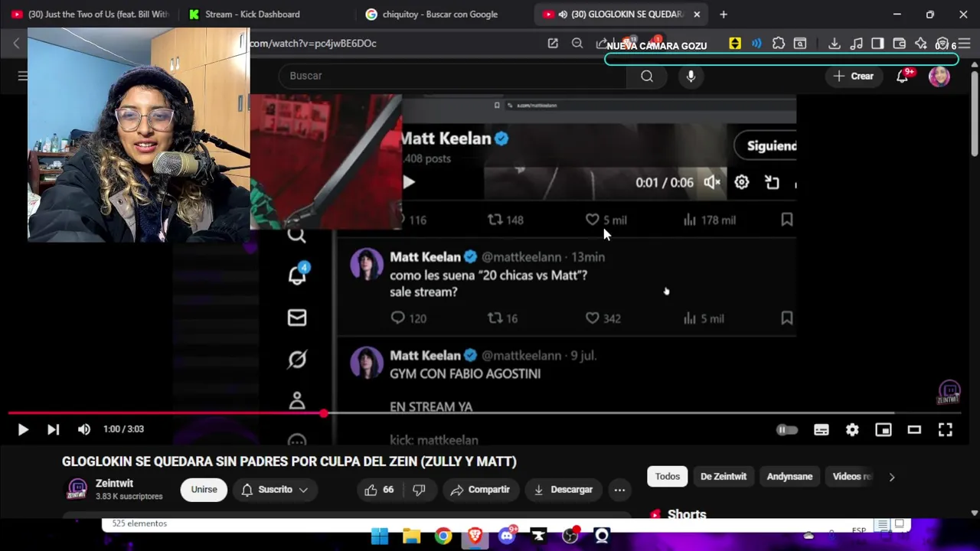This screenshot has height=551, width=980.
Task: Open YouTube player settings gear
Action: (852, 430)
